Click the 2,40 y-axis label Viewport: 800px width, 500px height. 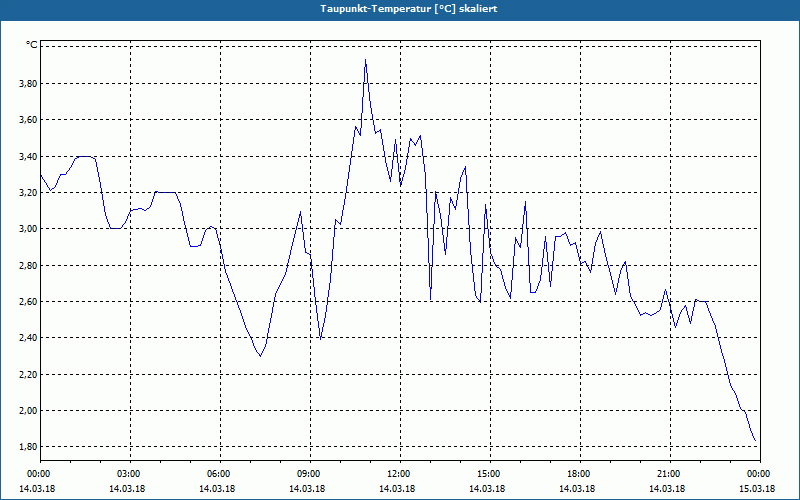[28, 338]
